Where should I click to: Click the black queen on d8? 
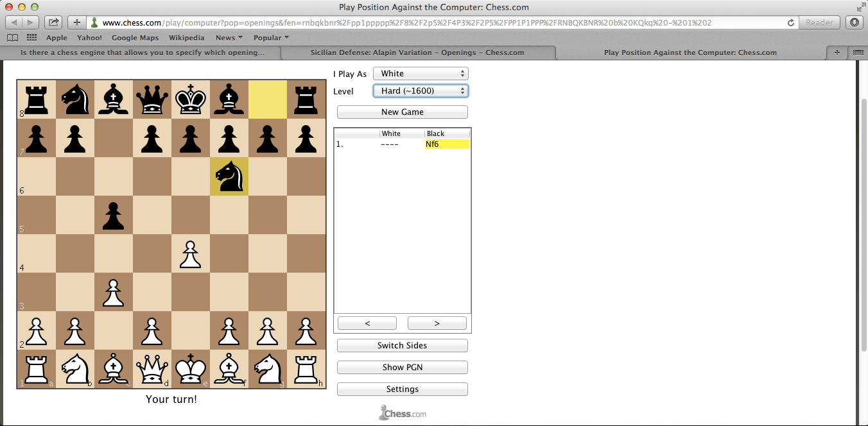coord(152,99)
